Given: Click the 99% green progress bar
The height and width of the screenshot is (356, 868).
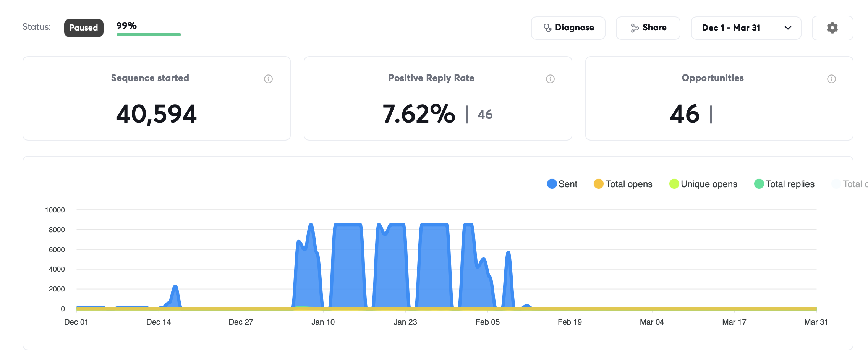Looking at the screenshot, I should [149, 34].
